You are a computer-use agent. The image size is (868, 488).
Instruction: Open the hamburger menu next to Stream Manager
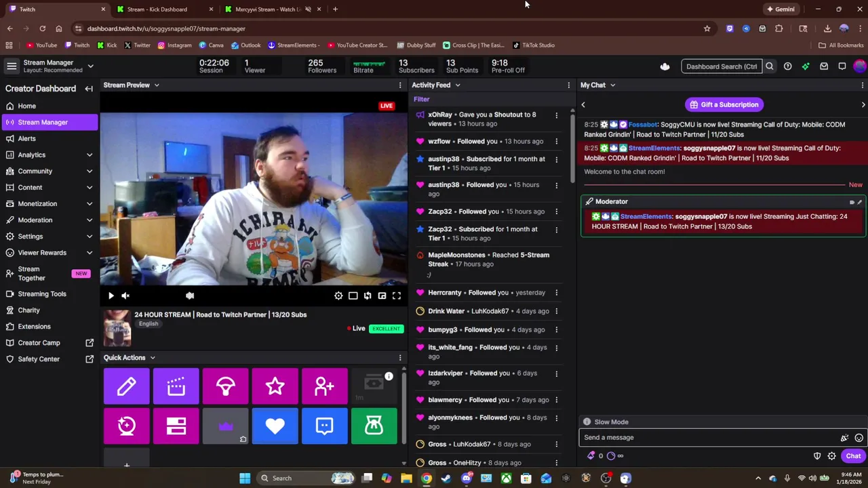click(12, 66)
